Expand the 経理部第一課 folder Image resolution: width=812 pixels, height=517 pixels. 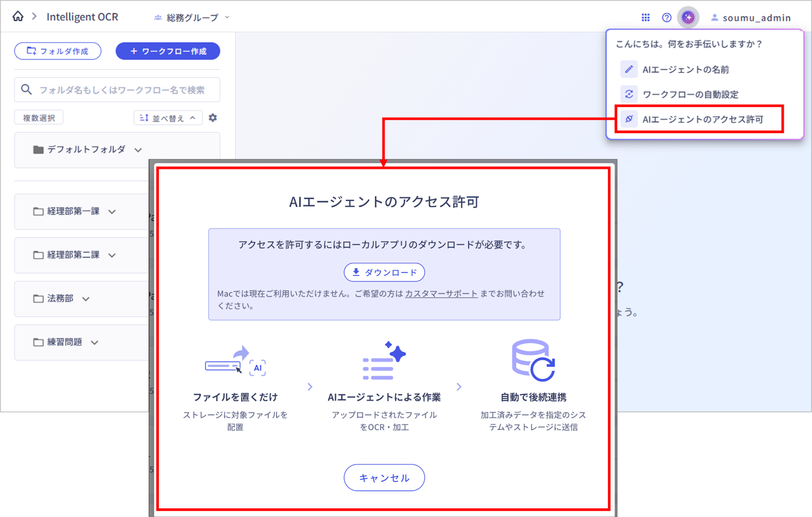[x=112, y=212]
